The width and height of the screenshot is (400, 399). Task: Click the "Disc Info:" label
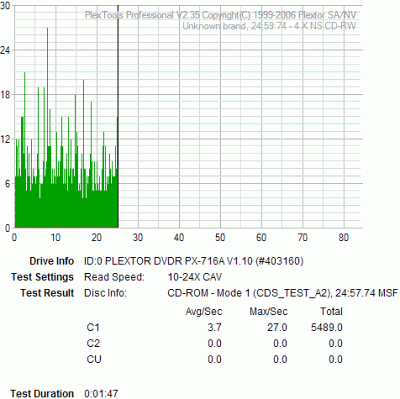105,293
